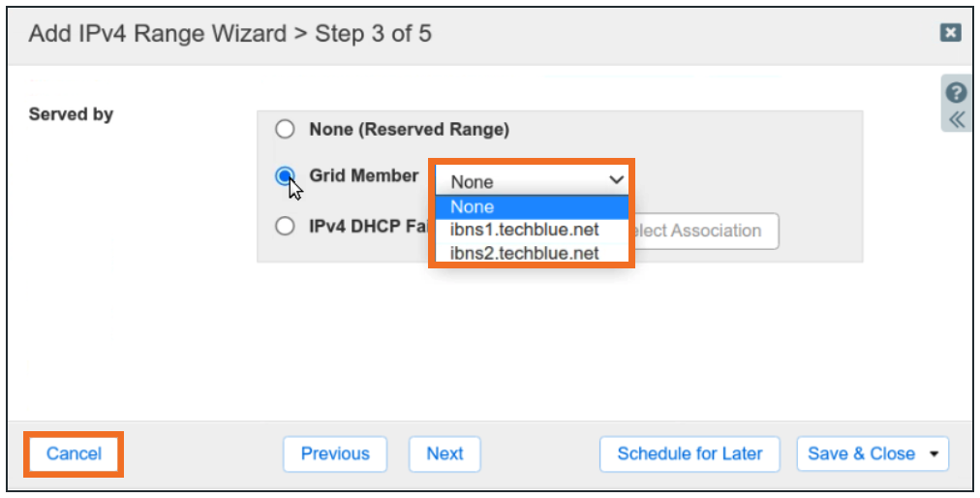The width and height of the screenshot is (980, 498).
Task: Click the Served by field label
Action: (x=71, y=114)
